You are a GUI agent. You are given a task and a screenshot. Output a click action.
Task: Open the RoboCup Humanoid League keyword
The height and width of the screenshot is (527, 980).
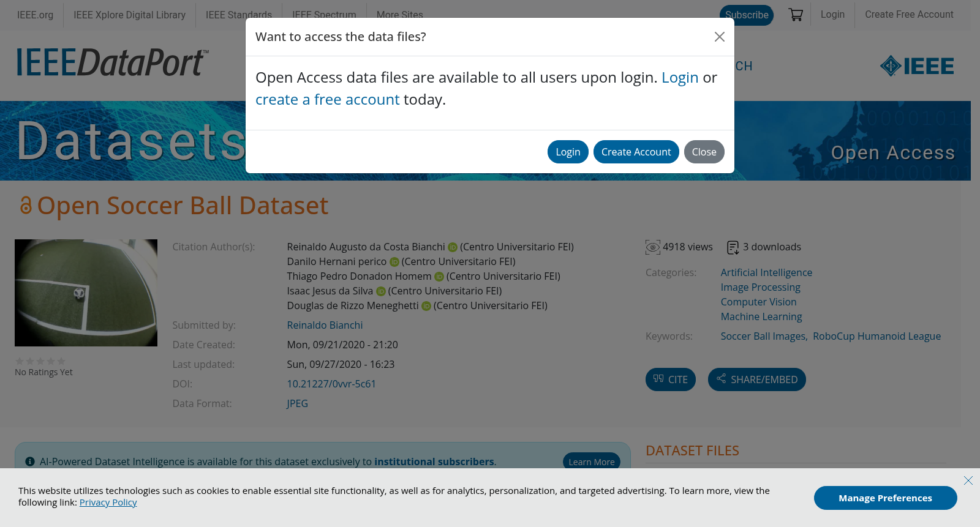coord(876,337)
